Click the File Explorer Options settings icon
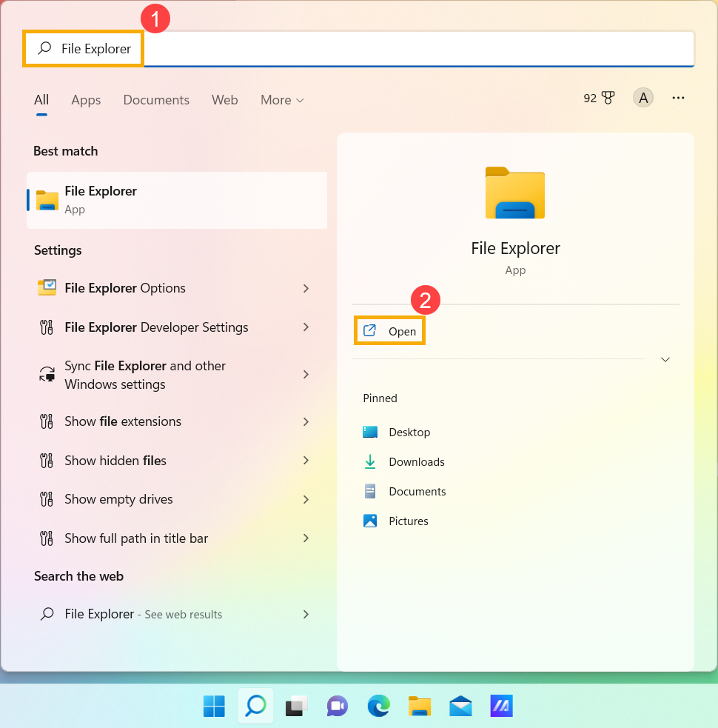This screenshot has width=718, height=728. tap(47, 288)
